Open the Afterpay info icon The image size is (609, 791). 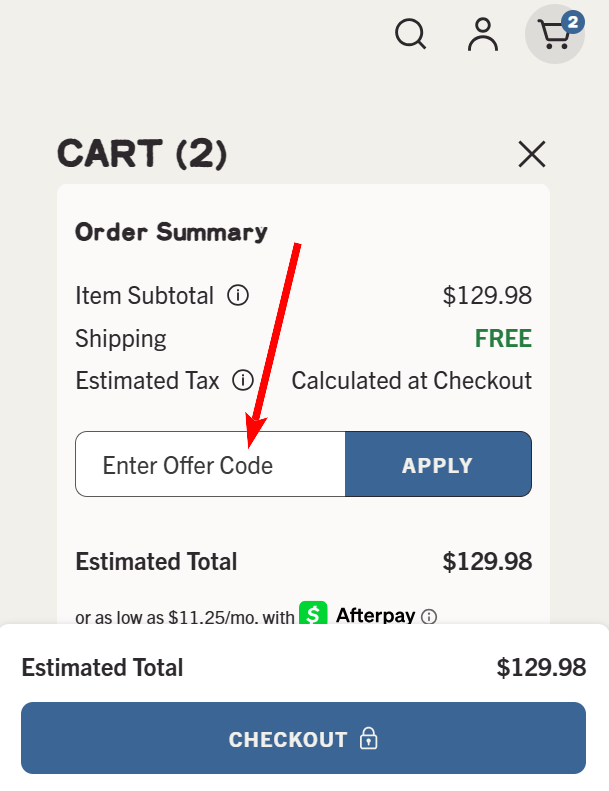point(429,617)
